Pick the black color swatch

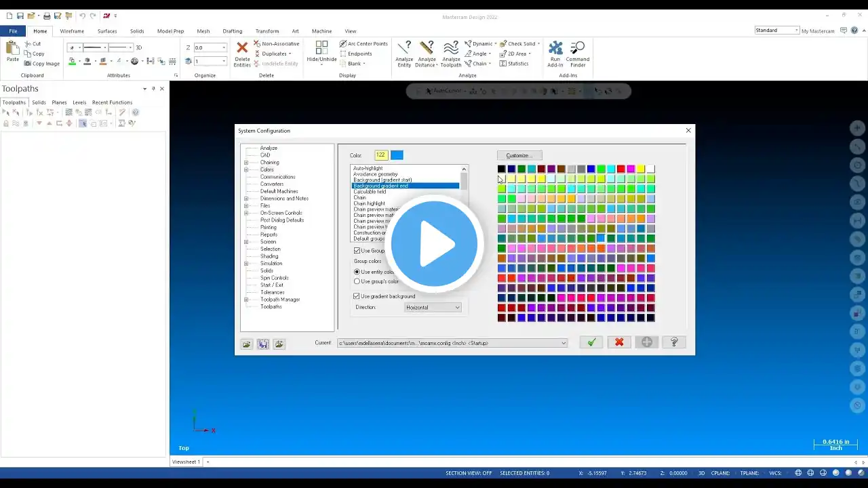point(501,169)
